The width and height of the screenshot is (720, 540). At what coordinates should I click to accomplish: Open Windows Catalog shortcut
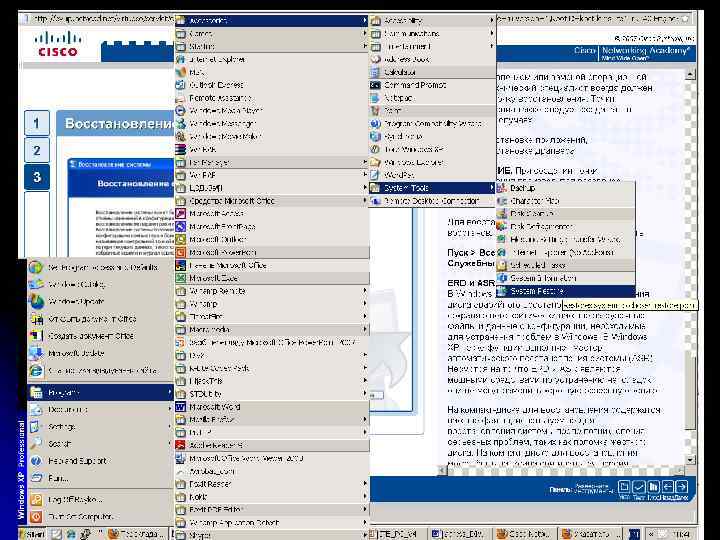[x=101, y=284]
